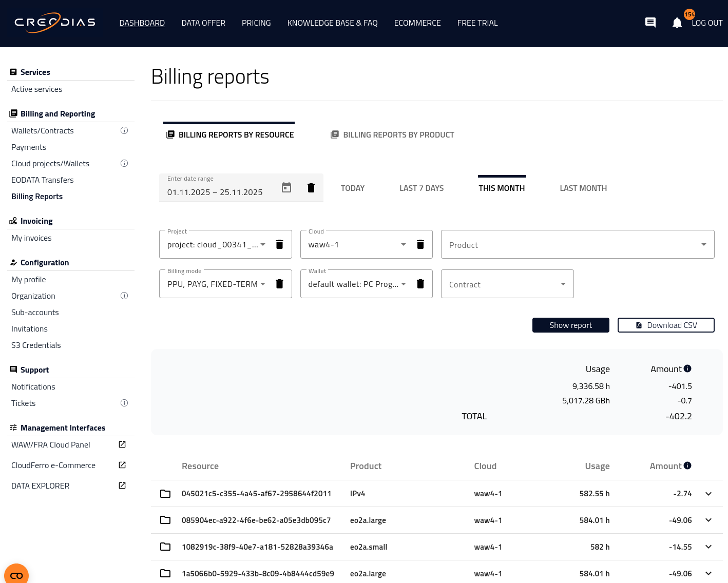Download the report as CSV

(665, 325)
